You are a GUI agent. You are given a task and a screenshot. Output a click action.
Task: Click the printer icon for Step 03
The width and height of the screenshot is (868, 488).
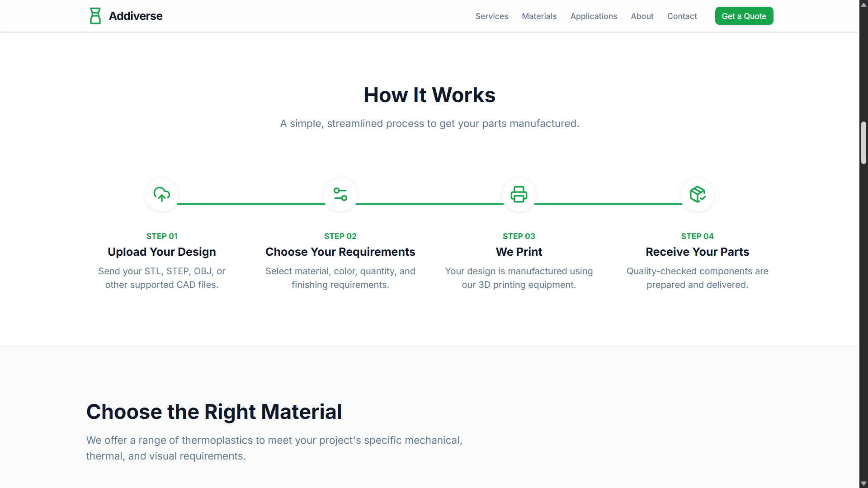pyautogui.click(x=519, y=194)
